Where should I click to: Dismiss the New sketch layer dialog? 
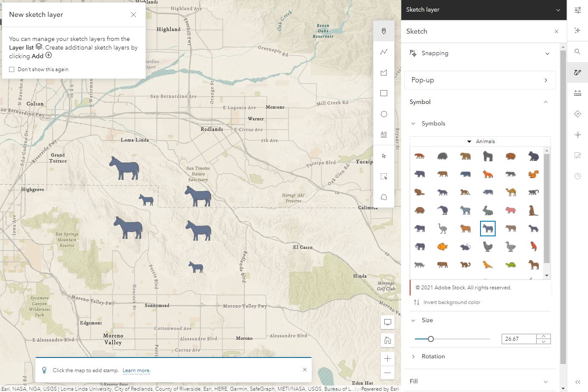(133, 14)
